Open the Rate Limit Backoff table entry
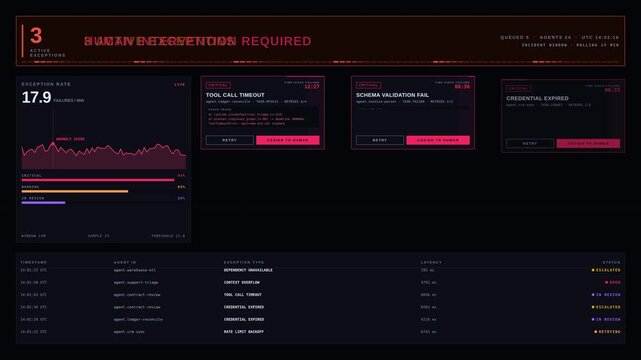Screen dimensions: 641x360 click(244, 332)
